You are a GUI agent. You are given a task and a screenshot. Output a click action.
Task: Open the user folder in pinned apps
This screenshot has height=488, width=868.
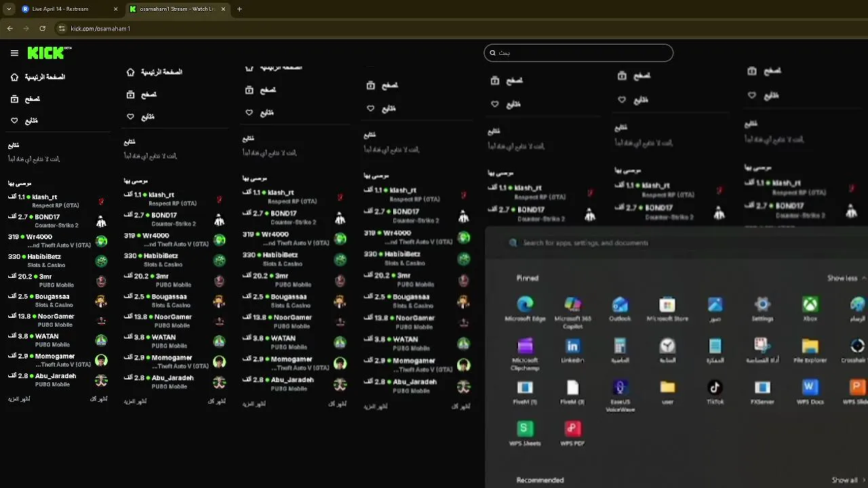667,392
